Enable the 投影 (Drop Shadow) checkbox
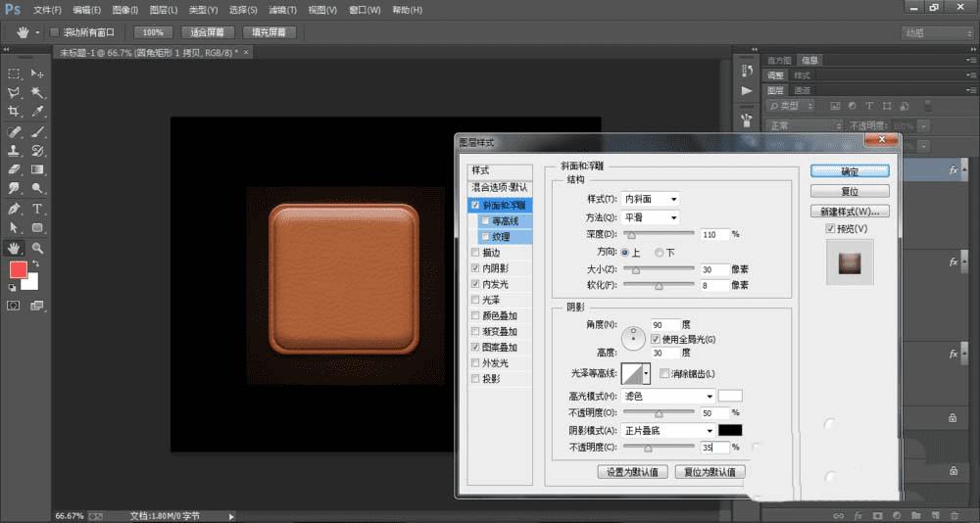The width and height of the screenshot is (980, 523). 476,378
